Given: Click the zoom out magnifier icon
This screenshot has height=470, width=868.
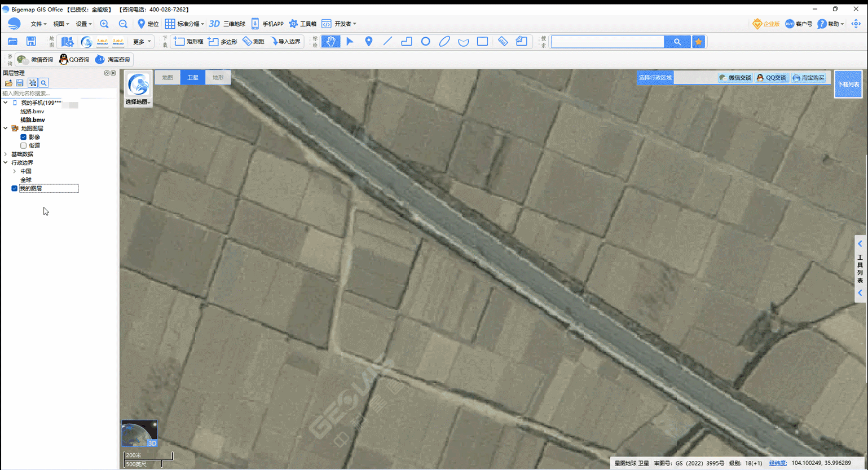Looking at the screenshot, I should tap(123, 24).
